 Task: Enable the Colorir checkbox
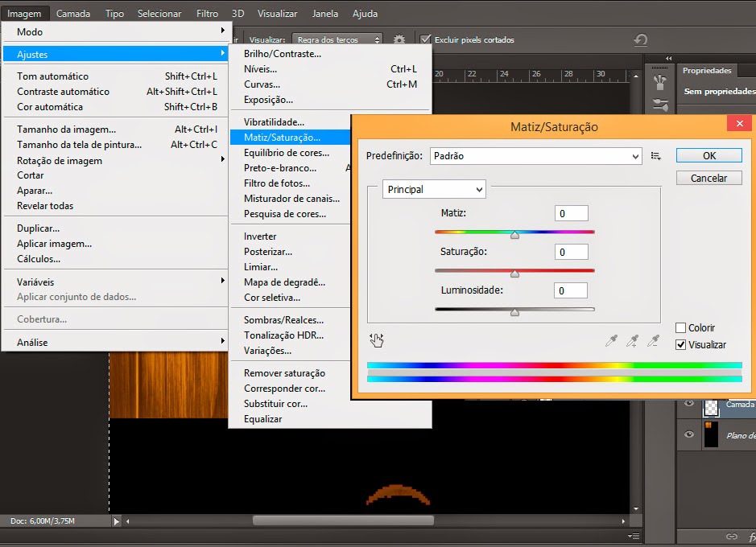pyautogui.click(x=681, y=328)
